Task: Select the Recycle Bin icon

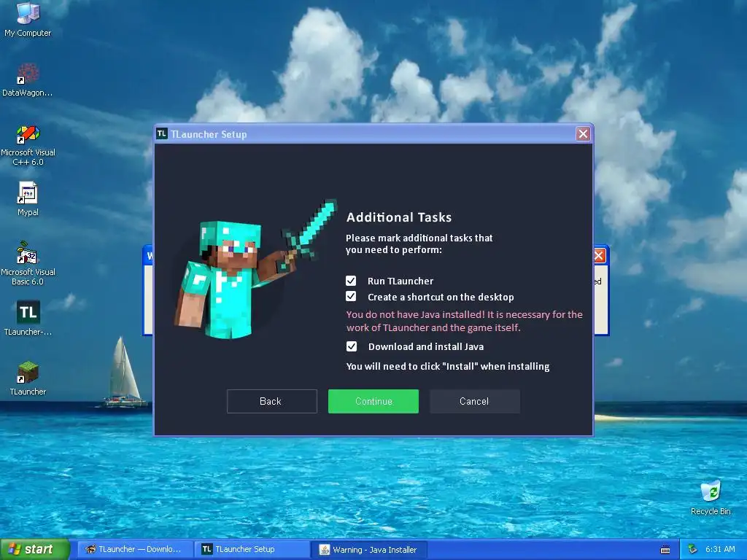Action: pyautogui.click(x=711, y=497)
